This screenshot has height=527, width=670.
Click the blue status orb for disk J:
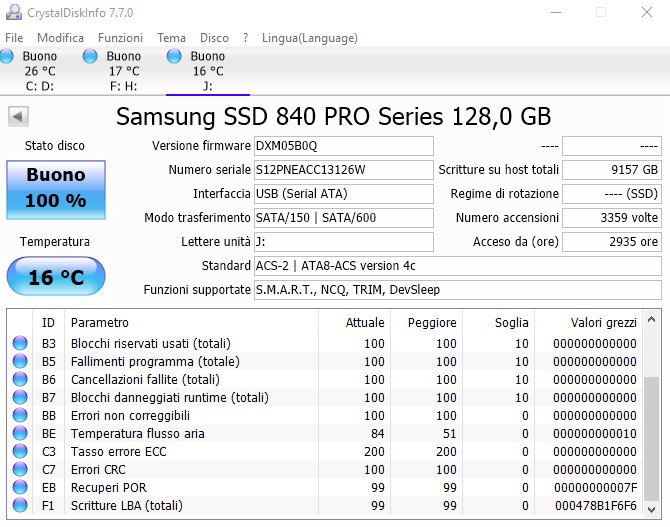[174, 56]
